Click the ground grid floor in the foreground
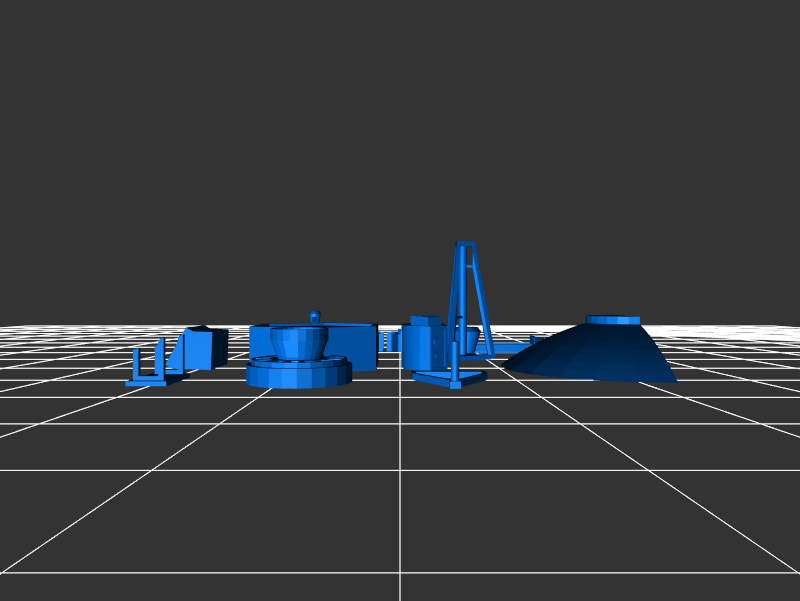800x601 pixels. 250,500
